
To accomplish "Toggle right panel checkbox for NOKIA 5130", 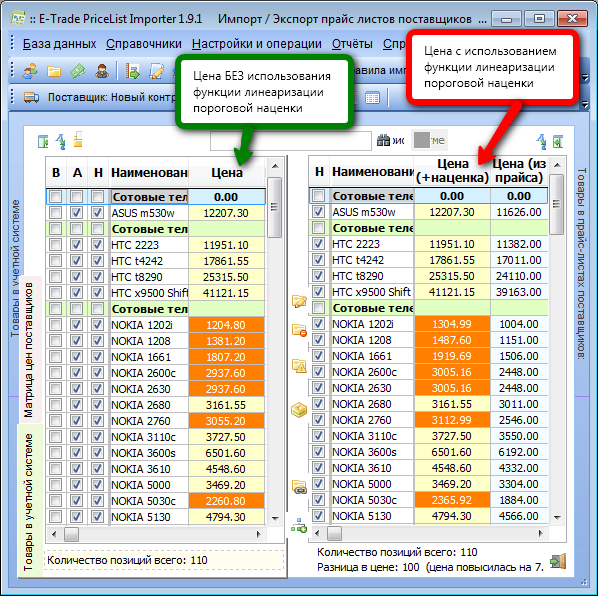I will (318, 516).
